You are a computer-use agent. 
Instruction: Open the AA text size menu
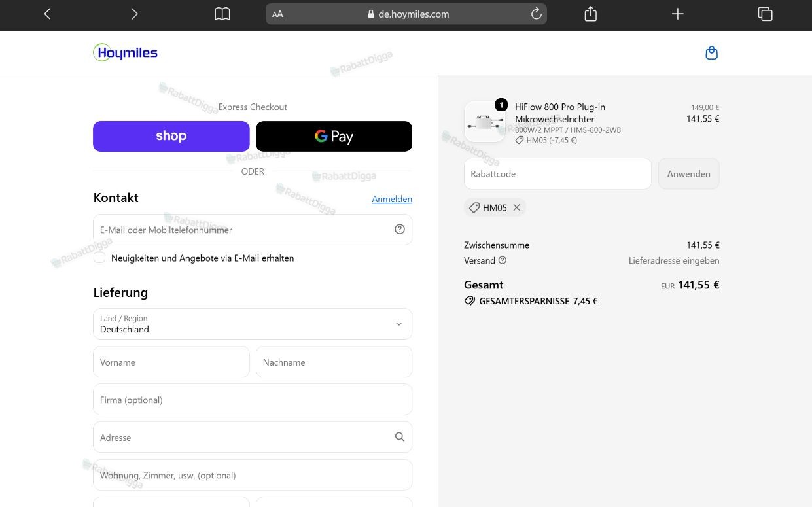pos(278,14)
